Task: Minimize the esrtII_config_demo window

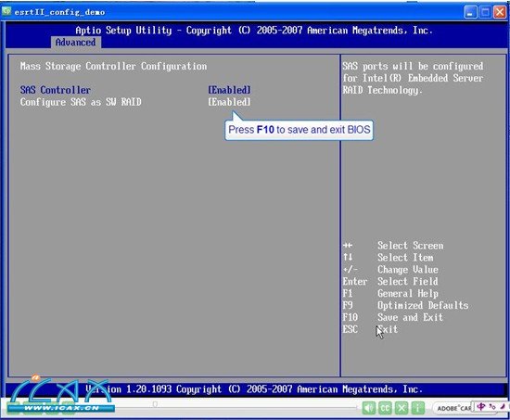Action: [470, 12]
